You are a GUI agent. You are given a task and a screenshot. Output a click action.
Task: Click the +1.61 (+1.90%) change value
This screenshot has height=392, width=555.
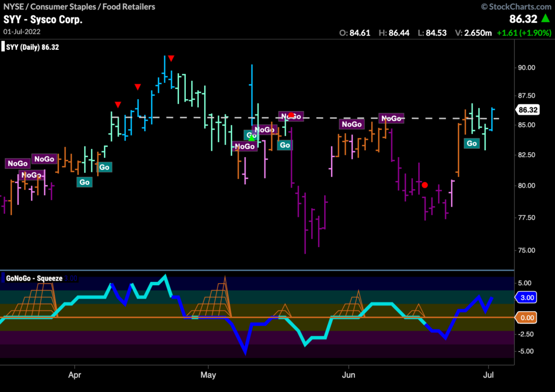tap(524, 33)
